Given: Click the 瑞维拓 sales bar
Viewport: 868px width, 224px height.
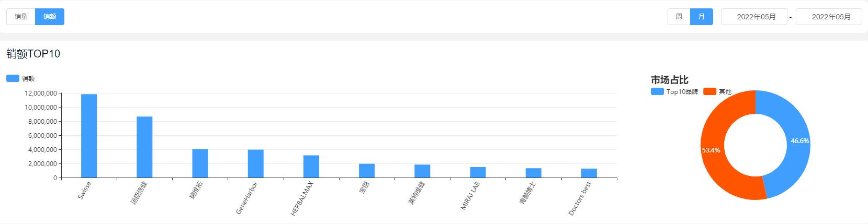Looking at the screenshot, I should pyautogui.click(x=200, y=163).
